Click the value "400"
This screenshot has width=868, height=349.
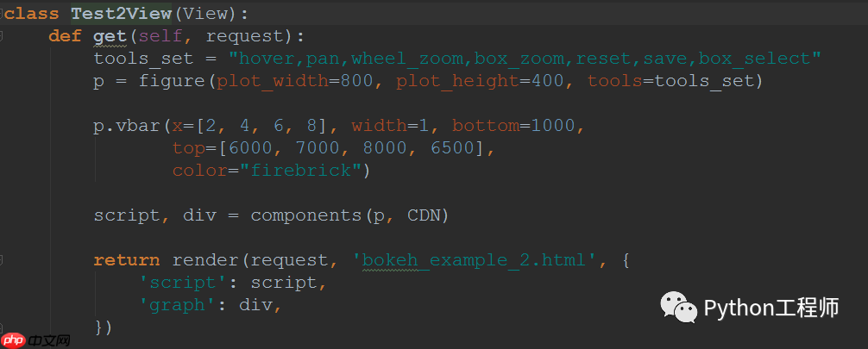click(547, 81)
